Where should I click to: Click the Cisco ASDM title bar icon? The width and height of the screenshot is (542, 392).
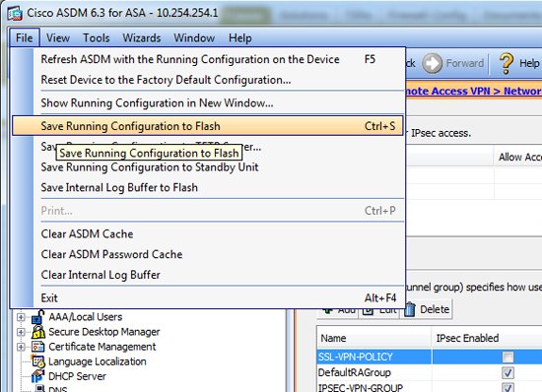15,14
